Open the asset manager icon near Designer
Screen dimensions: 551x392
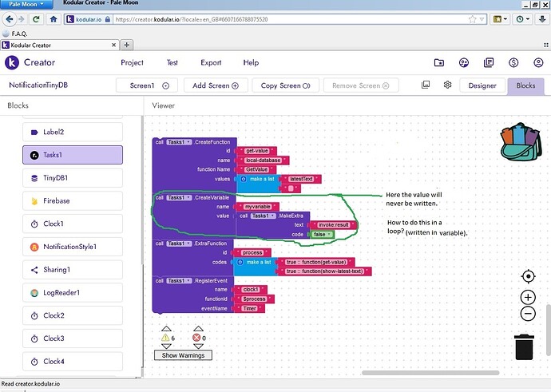426,85
